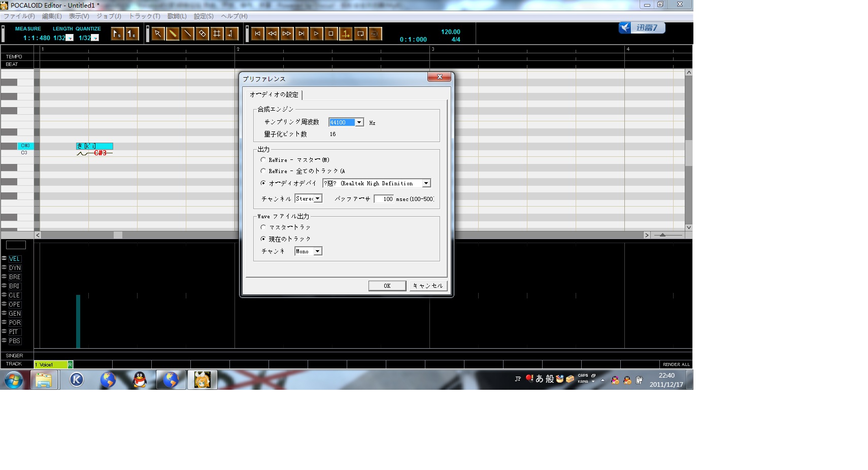Screen dimensions: 868x470
Task: Open the ファイル(F) menu
Action: 19,16
